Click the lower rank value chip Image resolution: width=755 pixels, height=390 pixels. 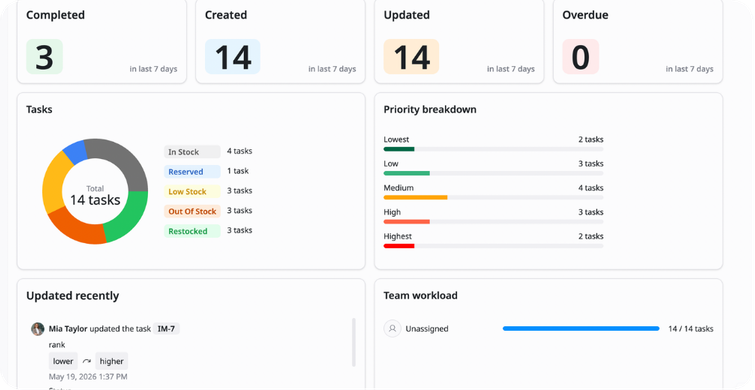pos(63,361)
